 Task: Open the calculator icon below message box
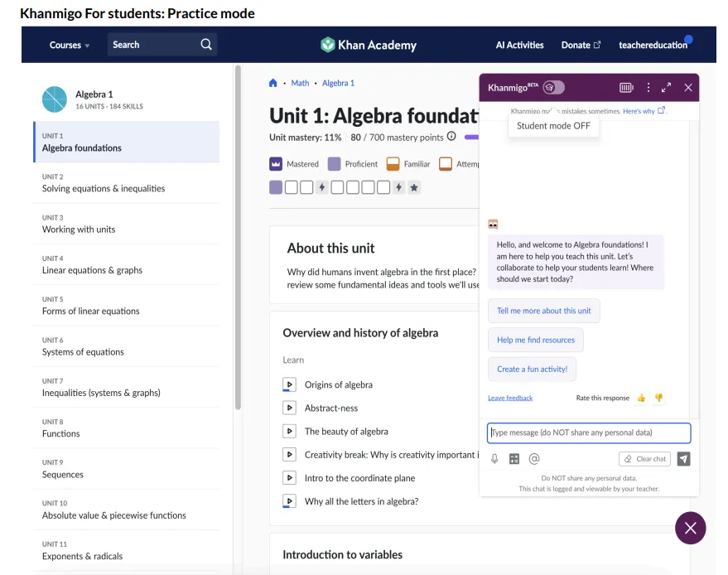coord(514,459)
